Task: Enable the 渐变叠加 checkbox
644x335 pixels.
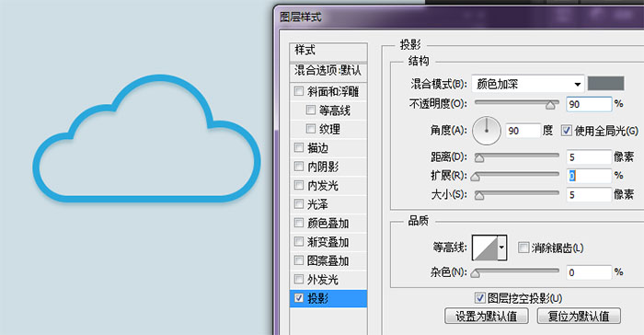Action: point(299,242)
